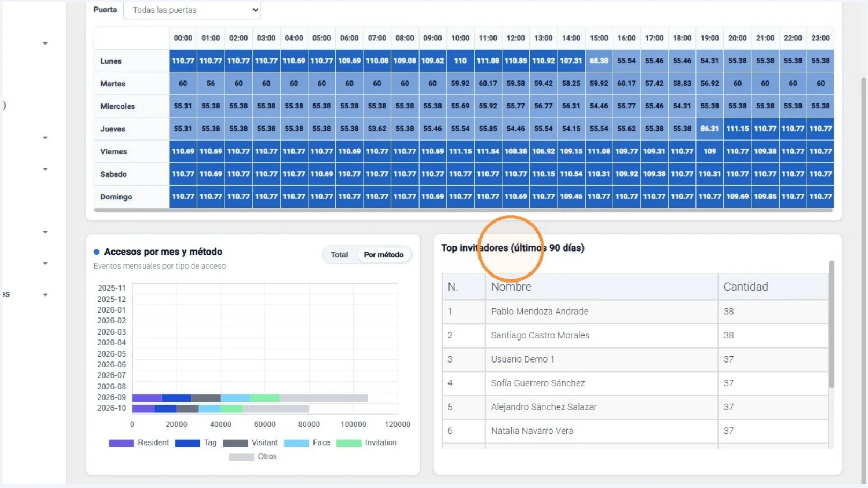Image resolution: width=868 pixels, height=488 pixels.
Task: Click Lunes 10:00 cell showing 110
Action: 460,61
